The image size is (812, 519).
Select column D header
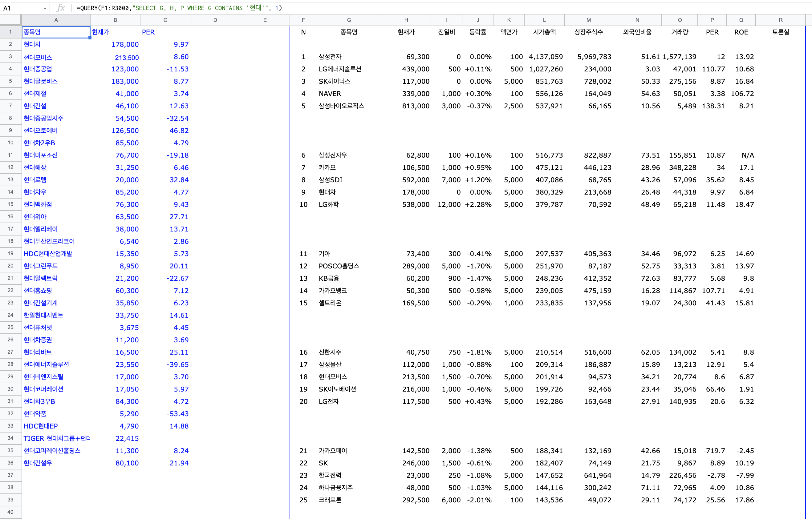[215, 20]
